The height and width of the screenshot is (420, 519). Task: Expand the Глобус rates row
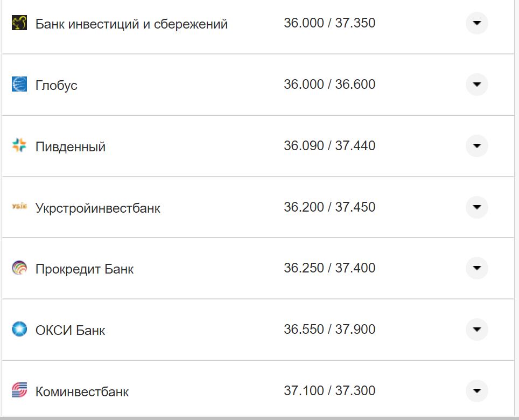click(x=476, y=85)
